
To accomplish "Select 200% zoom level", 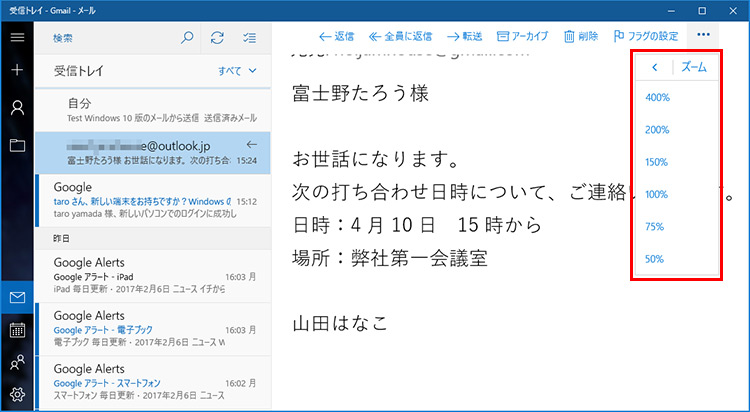I will point(657,130).
